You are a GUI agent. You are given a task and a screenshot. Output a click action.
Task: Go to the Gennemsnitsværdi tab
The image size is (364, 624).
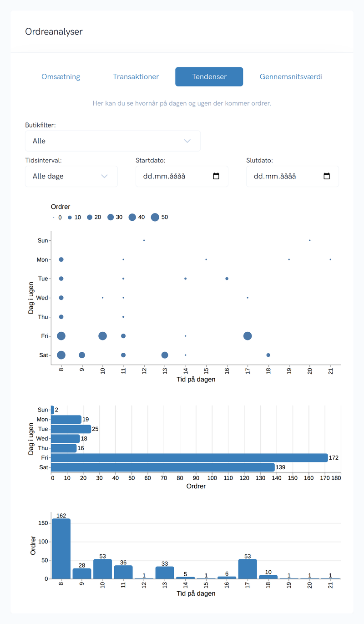(291, 76)
